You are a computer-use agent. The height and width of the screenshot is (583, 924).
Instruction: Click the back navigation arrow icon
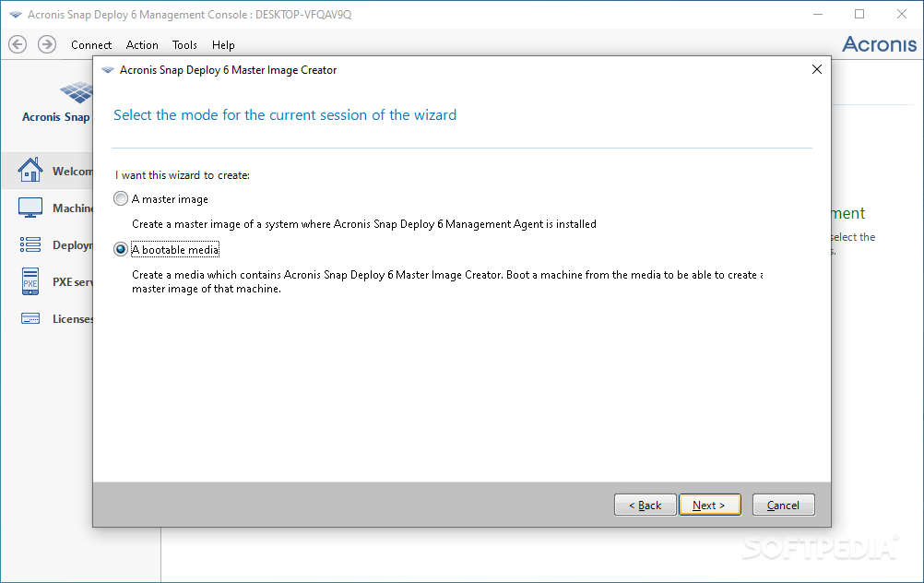[18, 44]
